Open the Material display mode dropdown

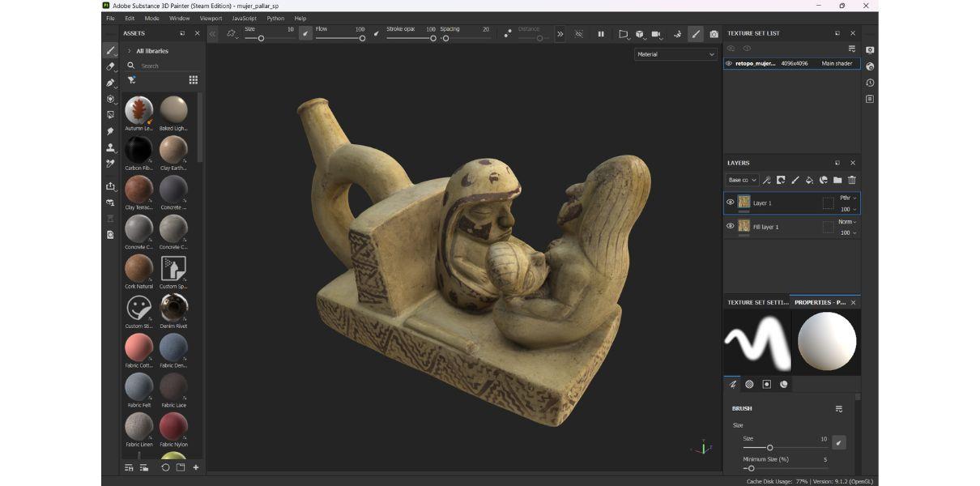click(675, 53)
